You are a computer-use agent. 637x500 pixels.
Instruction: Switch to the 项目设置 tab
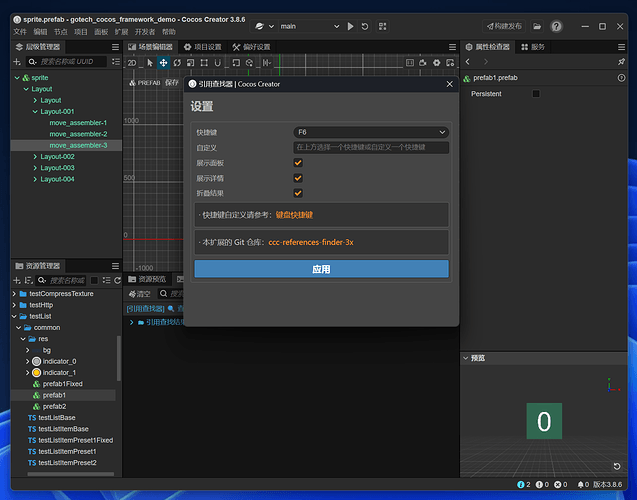203,47
